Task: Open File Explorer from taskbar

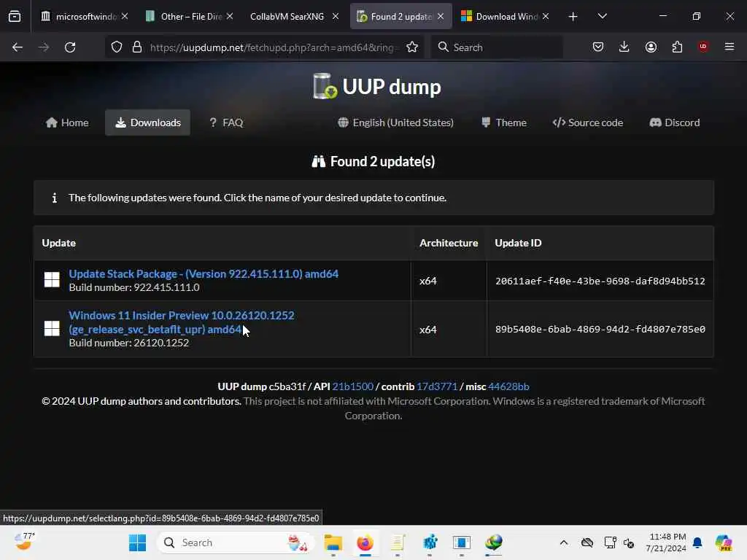Action: (x=333, y=542)
